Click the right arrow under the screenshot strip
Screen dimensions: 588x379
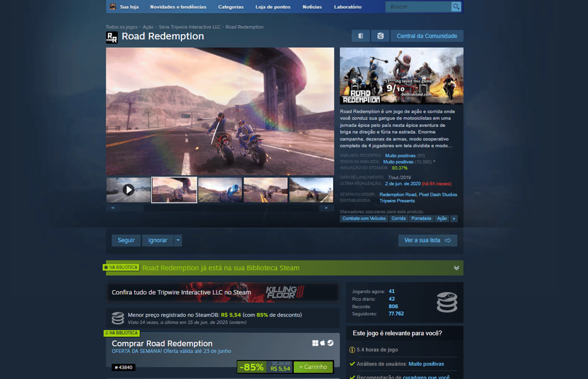pyautogui.click(x=327, y=208)
